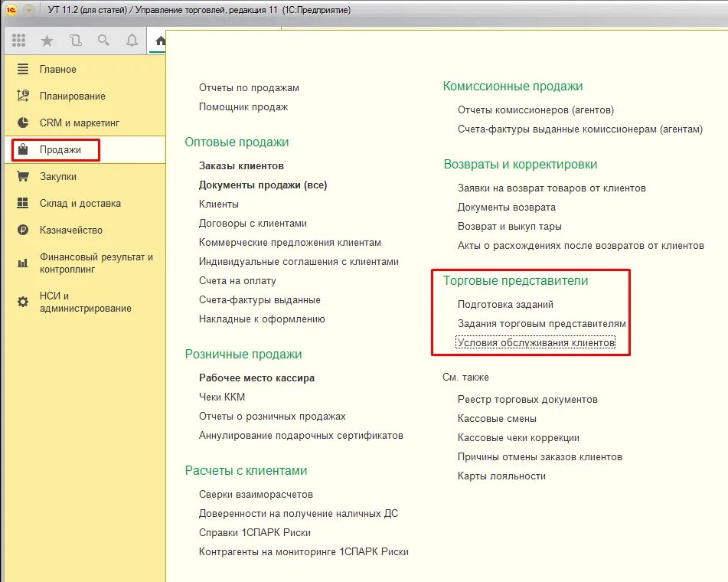
Task: Open НСИ и администрирование section
Action: click(x=86, y=302)
